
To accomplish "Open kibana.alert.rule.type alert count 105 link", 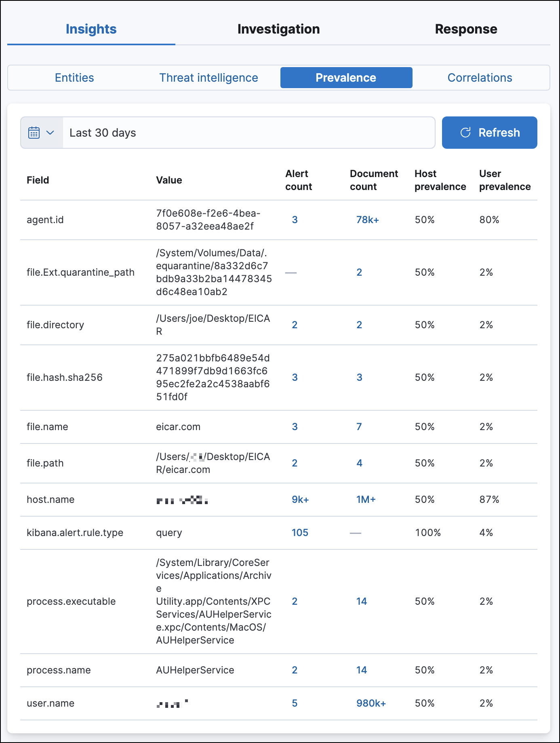I will pyautogui.click(x=300, y=533).
